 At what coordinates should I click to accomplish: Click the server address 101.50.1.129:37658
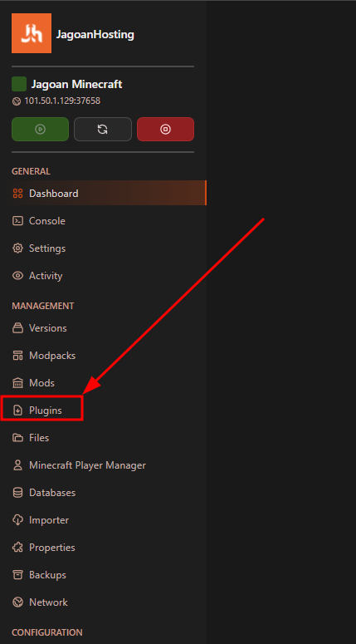coord(62,101)
